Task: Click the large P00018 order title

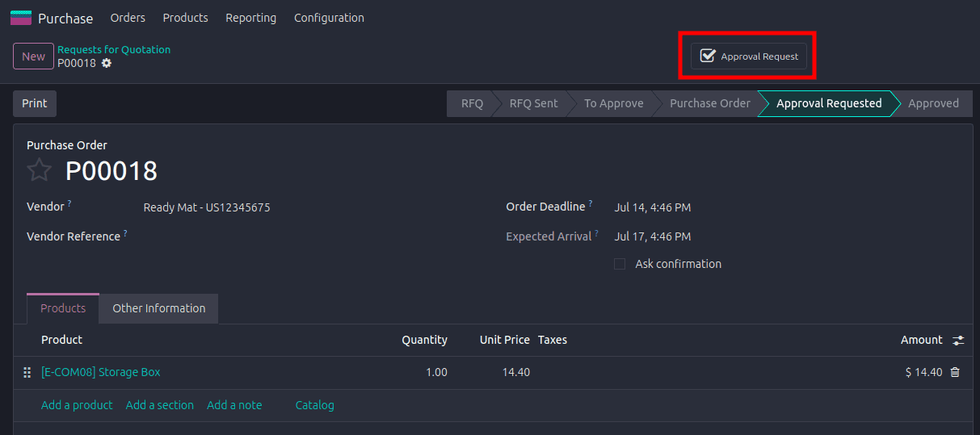Action: [111, 170]
